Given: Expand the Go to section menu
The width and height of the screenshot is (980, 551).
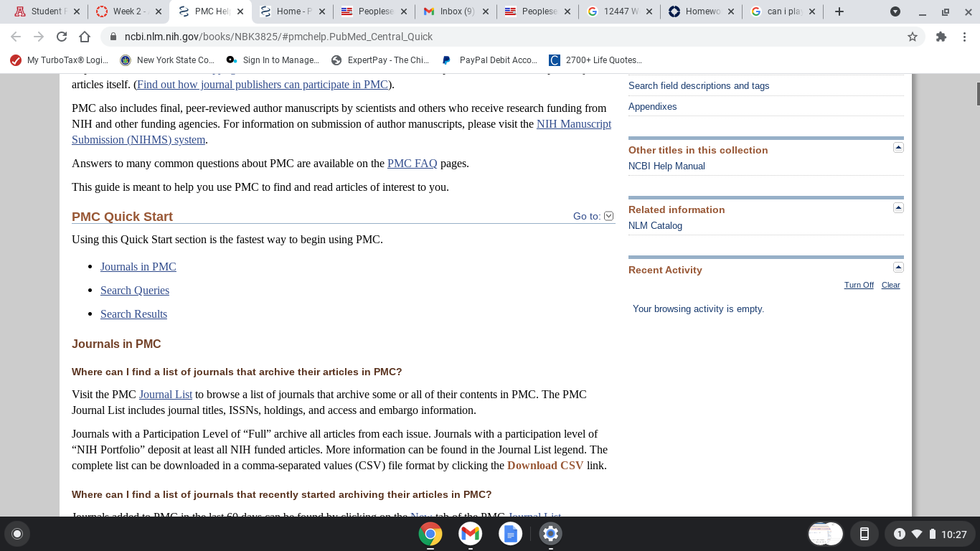Looking at the screenshot, I should tap(609, 216).
